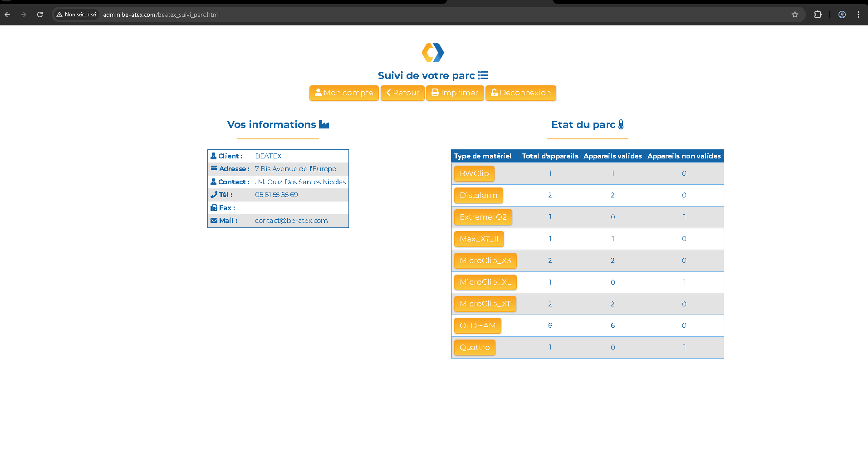
Task: Open the browser extensions puzzle icon
Action: [x=818, y=15]
